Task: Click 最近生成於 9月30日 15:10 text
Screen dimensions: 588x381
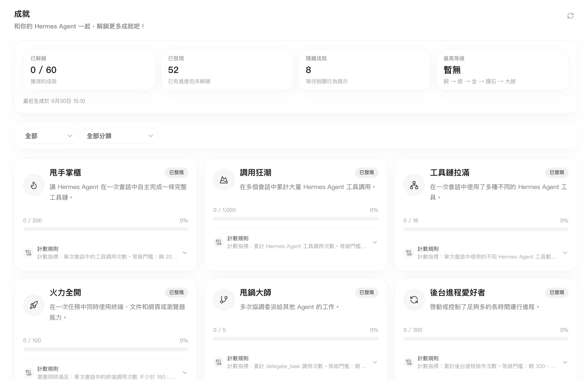Action: [54, 101]
